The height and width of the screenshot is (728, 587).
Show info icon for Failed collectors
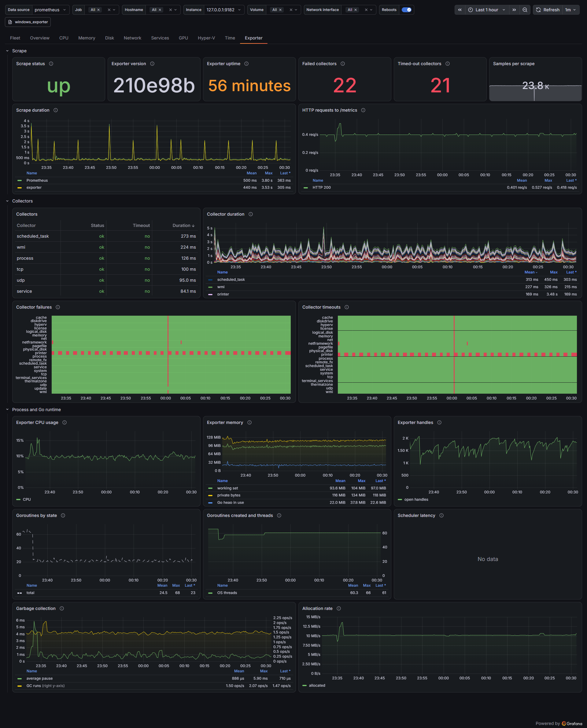pos(342,64)
